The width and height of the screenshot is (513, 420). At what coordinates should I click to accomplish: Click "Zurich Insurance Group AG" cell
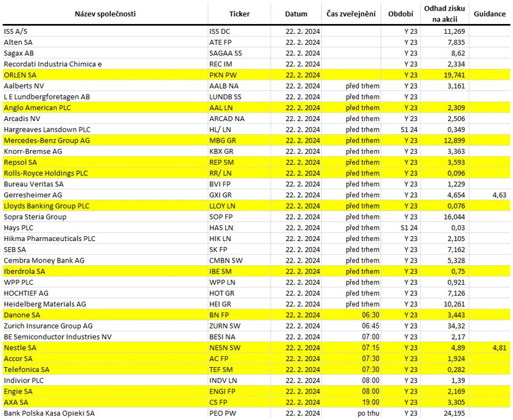coord(48,326)
